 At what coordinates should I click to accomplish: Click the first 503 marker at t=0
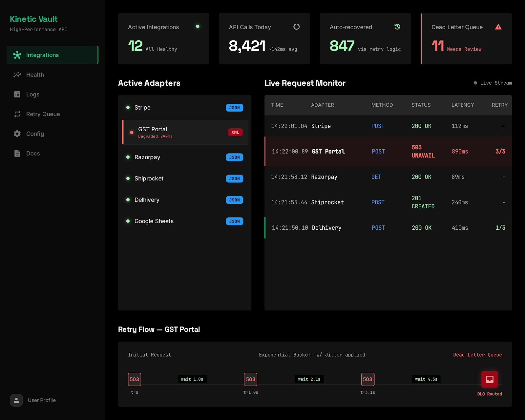(135, 379)
